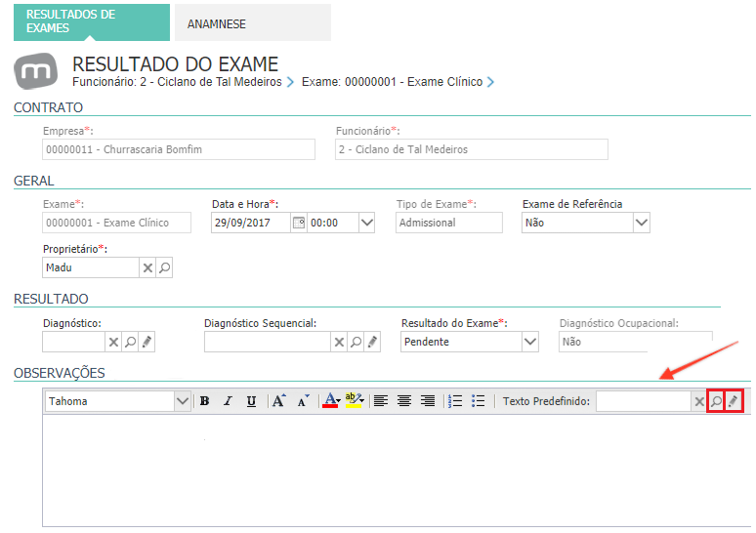756x533 pixels.
Task: Insert a numbered list
Action: coord(454,401)
